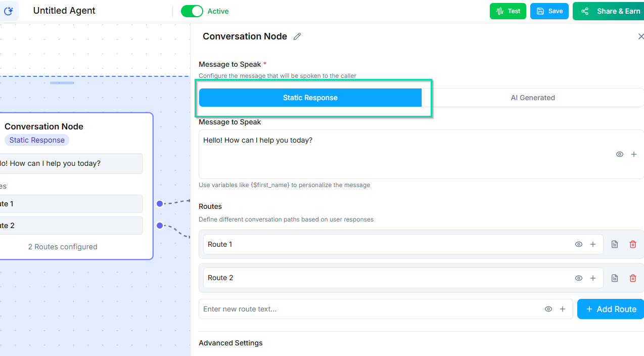Toggle eye icon for Route 2
The height and width of the screenshot is (356, 644).
(x=579, y=278)
